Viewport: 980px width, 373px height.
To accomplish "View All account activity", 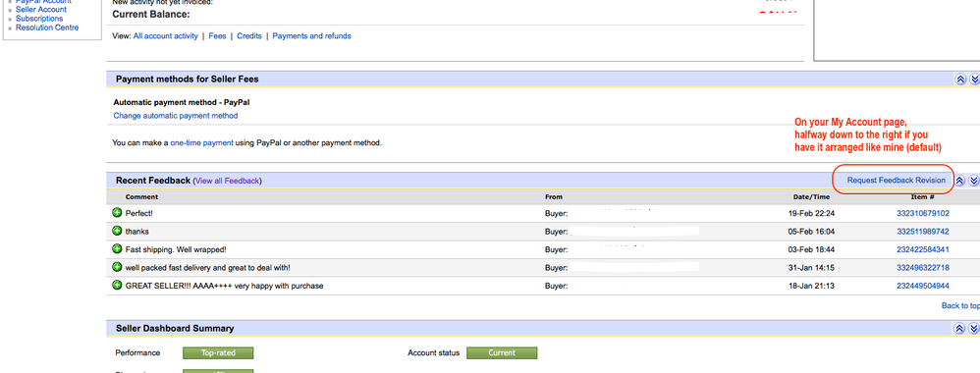I will point(166,36).
